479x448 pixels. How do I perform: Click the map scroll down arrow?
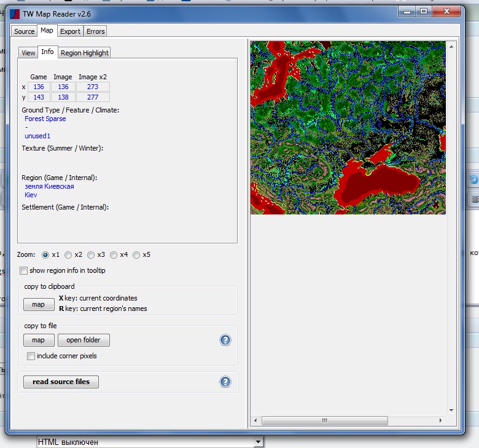[x=451, y=411]
